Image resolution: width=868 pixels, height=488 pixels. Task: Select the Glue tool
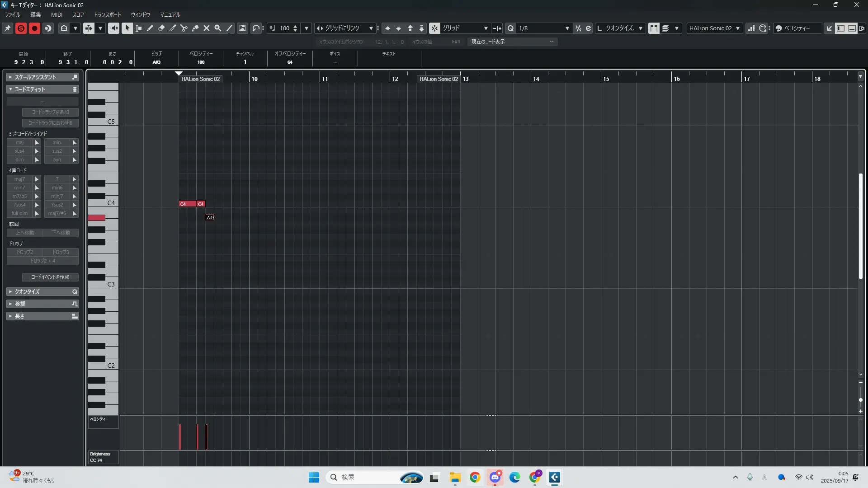[195, 28]
